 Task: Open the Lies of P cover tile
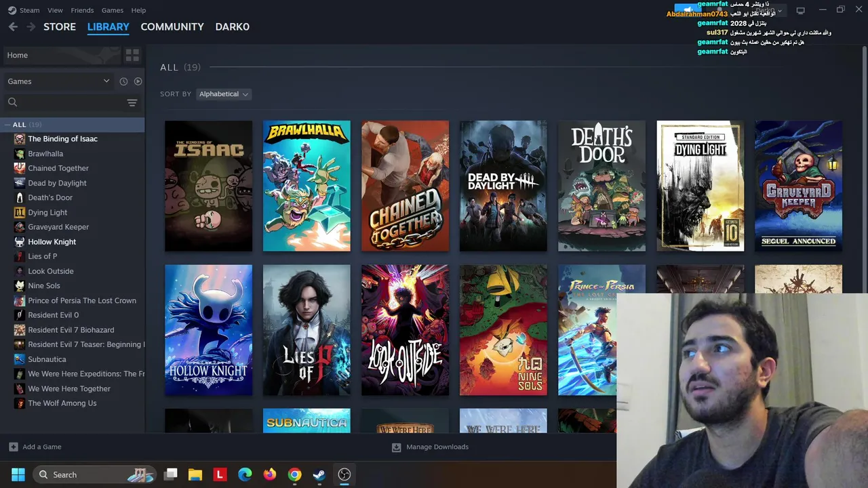pyautogui.click(x=307, y=330)
